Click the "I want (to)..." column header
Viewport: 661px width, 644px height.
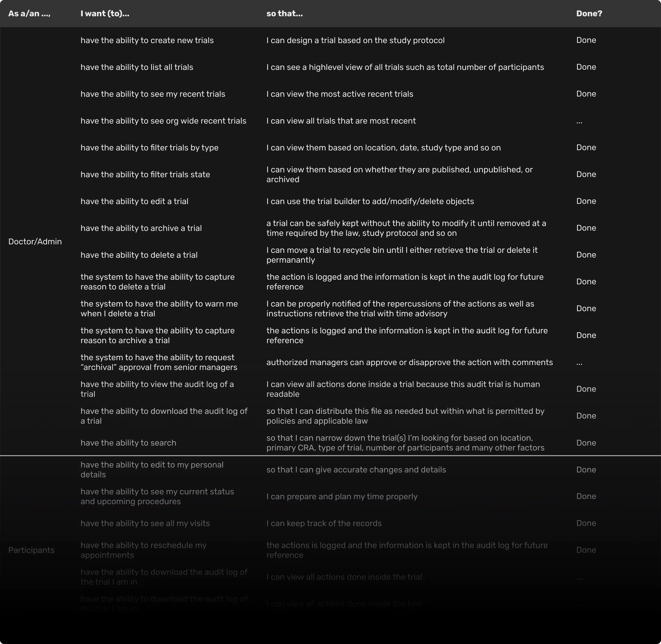[x=105, y=13]
